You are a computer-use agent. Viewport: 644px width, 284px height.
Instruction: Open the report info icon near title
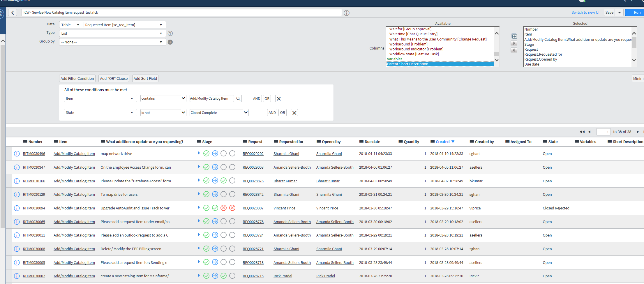(x=346, y=13)
